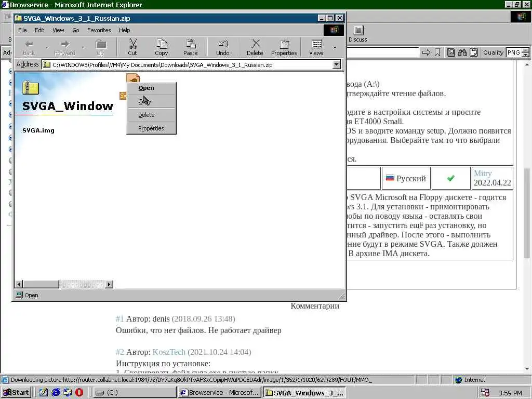Screen dimensions: 532x399
Task: Step down the Quality selector
Action: point(525,55)
